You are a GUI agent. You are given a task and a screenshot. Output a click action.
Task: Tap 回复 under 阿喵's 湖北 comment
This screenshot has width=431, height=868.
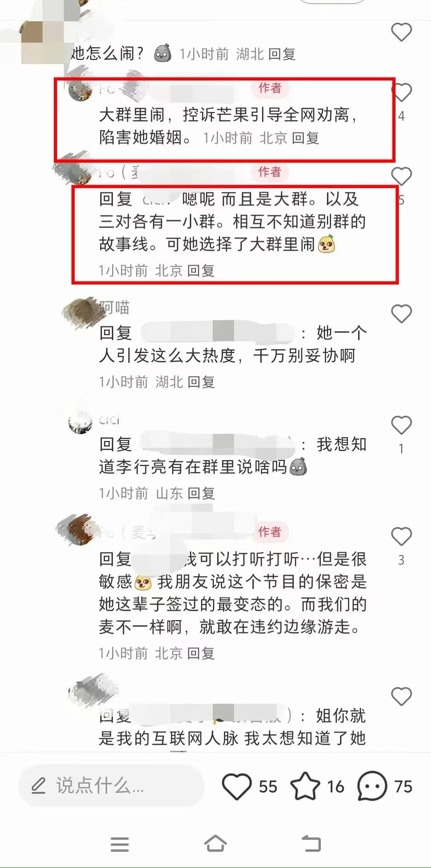(201, 382)
